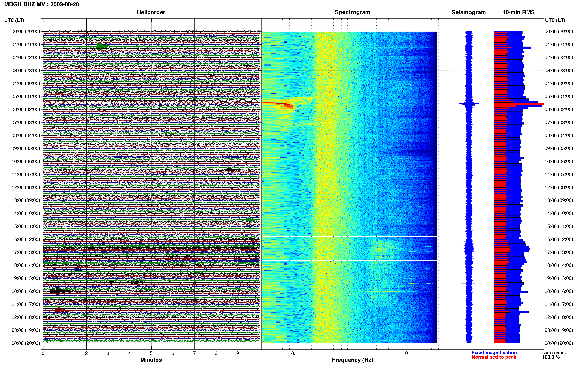Click the right 'UTC (LT)' axis label
Image resolution: width=588 pixels, height=368 pixels.
point(555,20)
